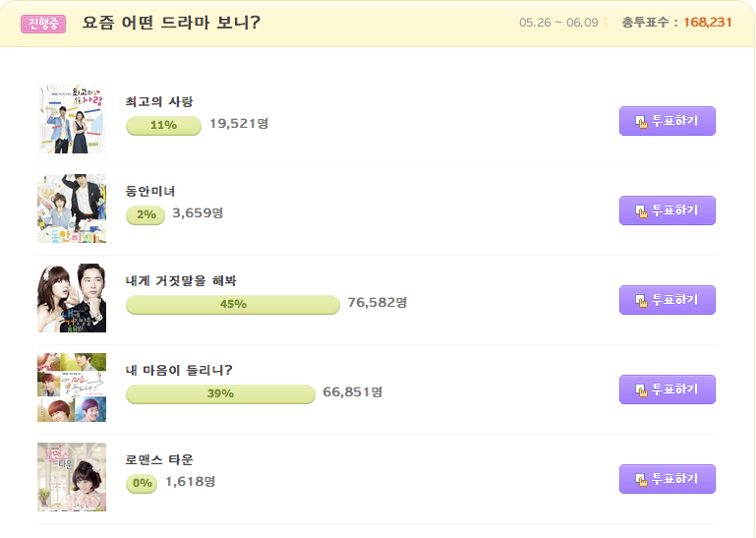Select the drama title 최고의 사랑

159,102
